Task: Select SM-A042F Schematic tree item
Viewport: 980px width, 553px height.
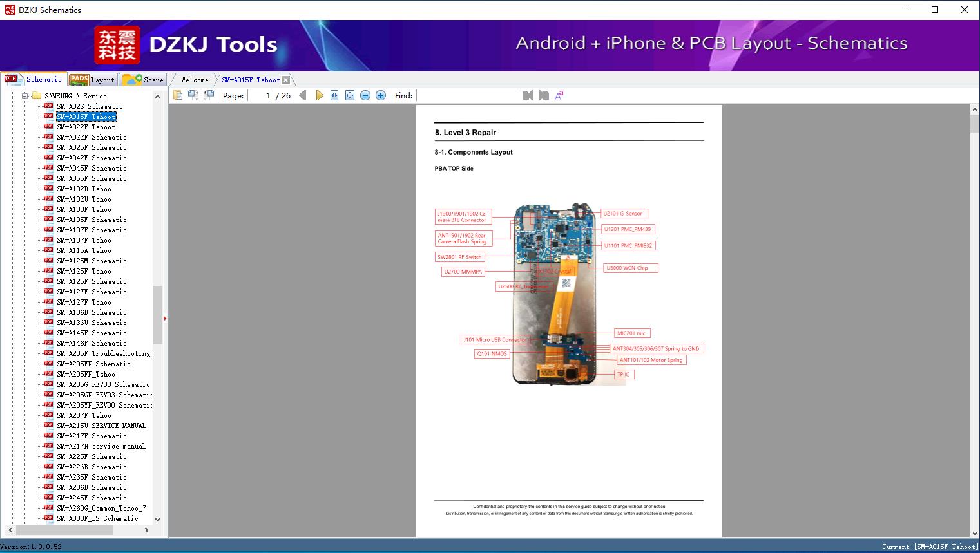Action: click(x=91, y=158)
